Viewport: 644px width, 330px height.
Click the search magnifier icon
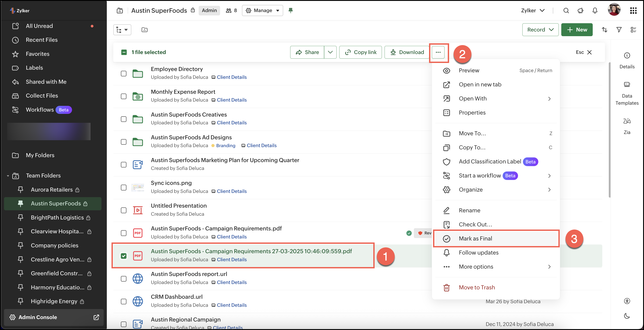[566, 10]
